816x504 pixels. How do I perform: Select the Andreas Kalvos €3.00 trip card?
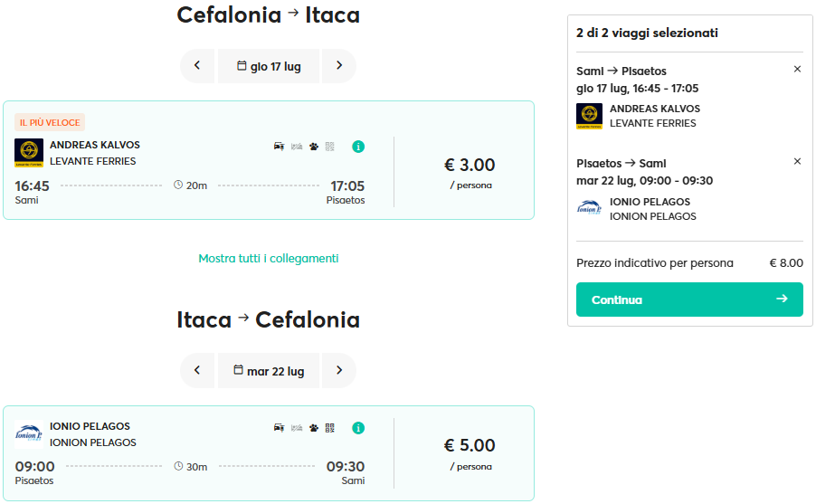pyautogui.click(x=269, y=160)
